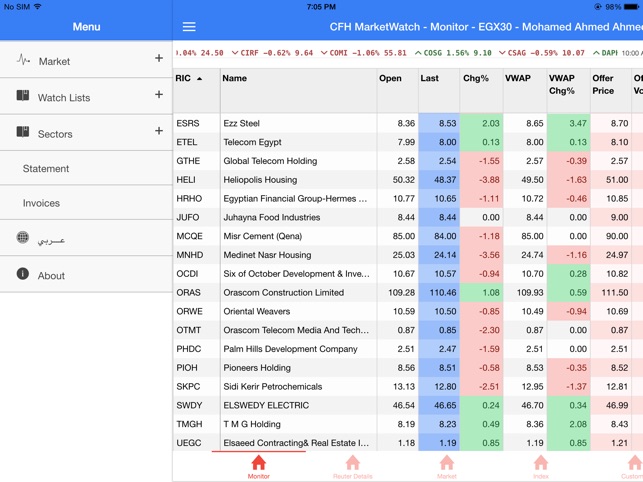Tap the About info icon
The height and width of the screenshot is (482, 643).
coord(23,274)
